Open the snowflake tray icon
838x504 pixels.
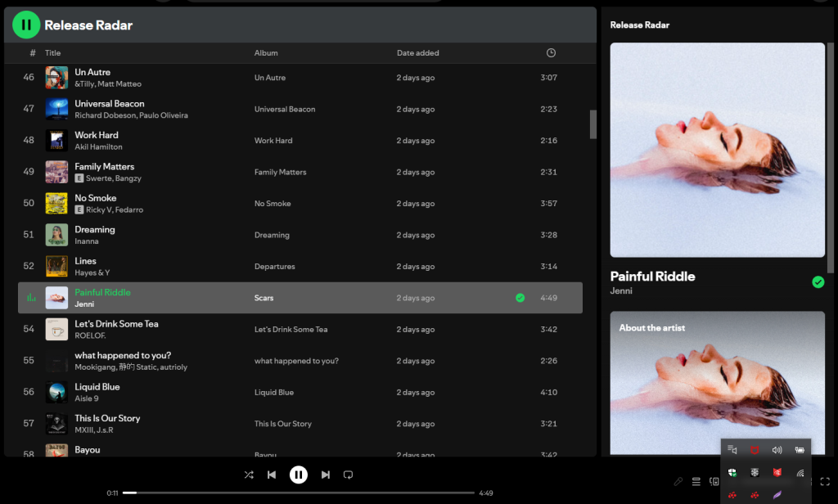(x=755, y=472)
